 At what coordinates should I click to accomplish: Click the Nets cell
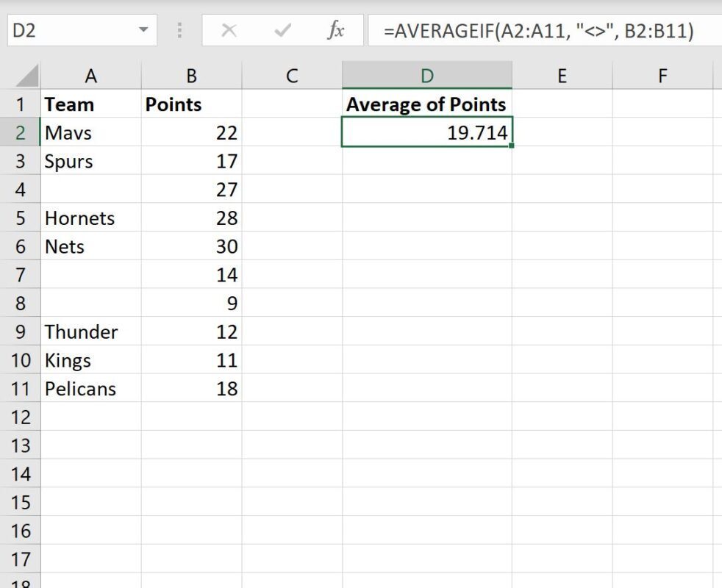tap(90, 246)
